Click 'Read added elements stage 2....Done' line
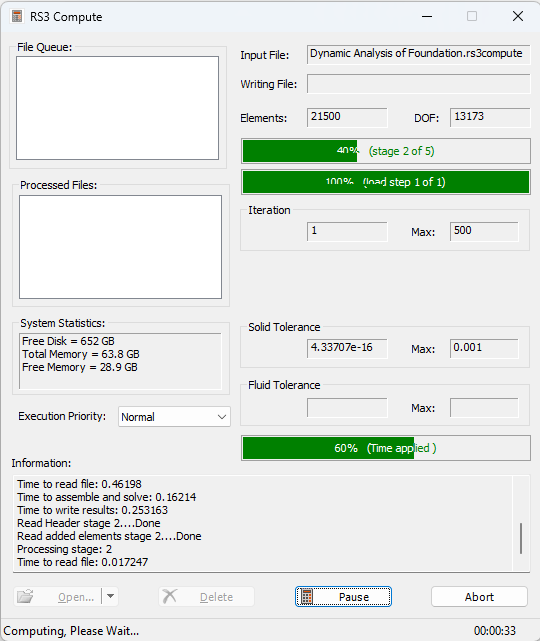The width and height of the screenshot is (540, 641). tap(109, 536)
